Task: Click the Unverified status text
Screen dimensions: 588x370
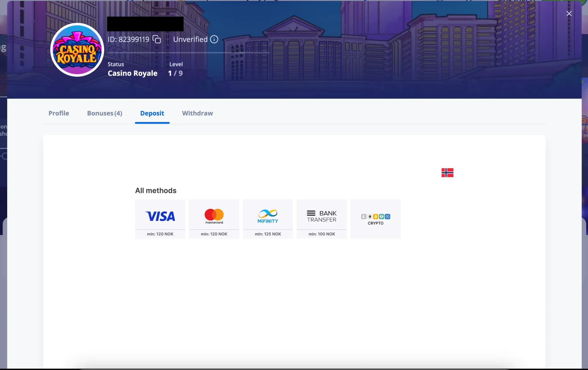Action: 190,39
